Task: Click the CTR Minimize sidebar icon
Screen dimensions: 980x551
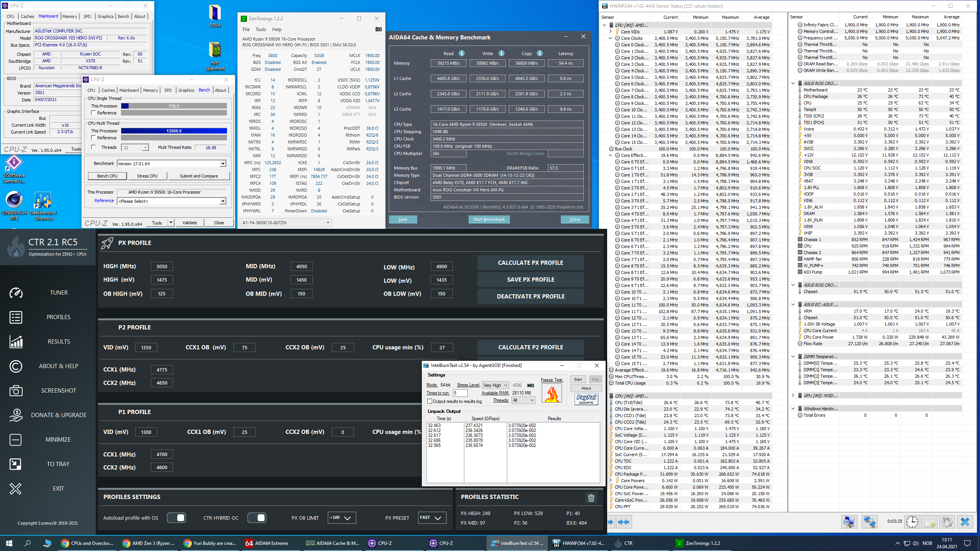Action: point(16,440)
